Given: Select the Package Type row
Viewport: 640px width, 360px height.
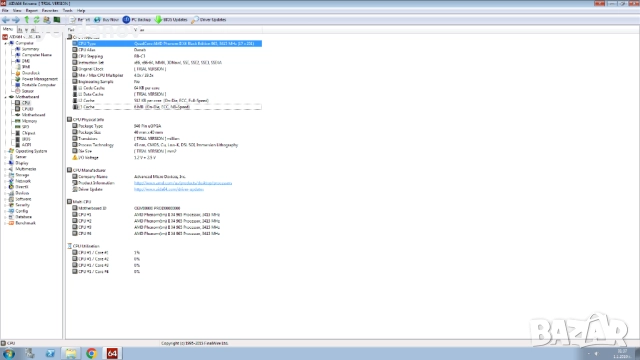Looking at the screenshot, I should [x=167, y=126].
